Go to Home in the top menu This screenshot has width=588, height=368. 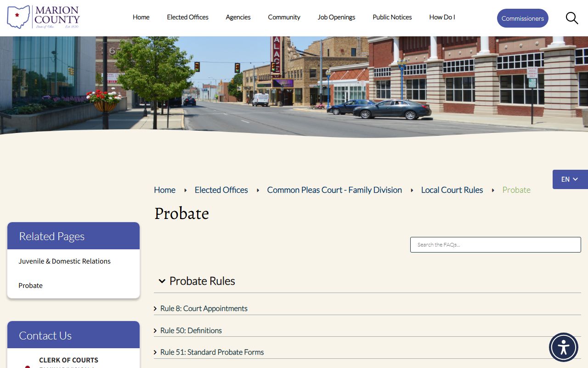[141, 17]
